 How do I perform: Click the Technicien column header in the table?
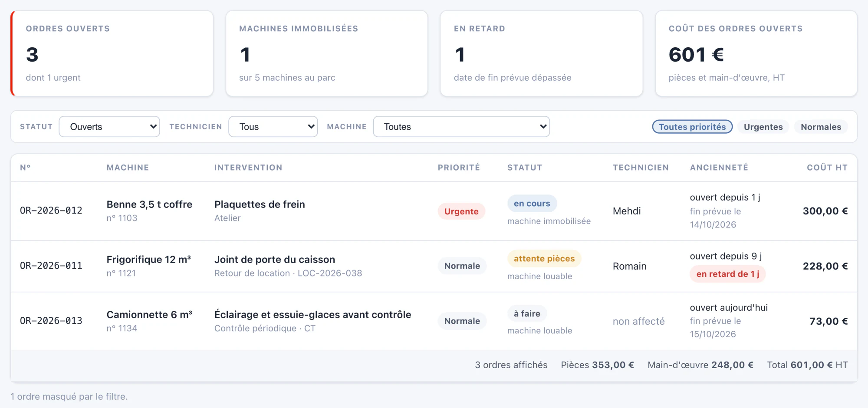point(641,168)
